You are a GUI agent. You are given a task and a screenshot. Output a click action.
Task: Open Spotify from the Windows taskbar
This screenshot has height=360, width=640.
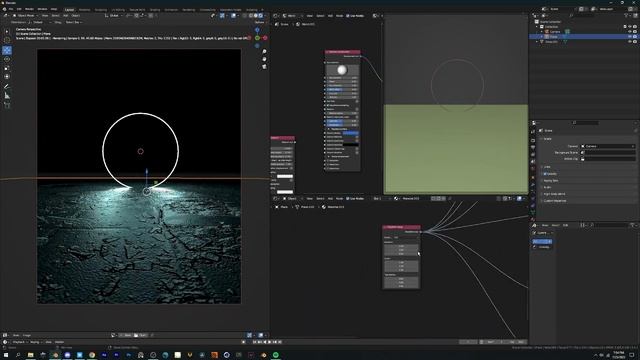tap(276, 355)
